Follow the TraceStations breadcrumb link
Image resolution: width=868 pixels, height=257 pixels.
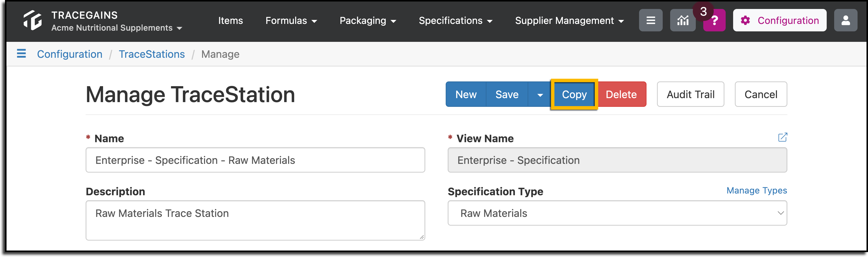click(152, 54)
